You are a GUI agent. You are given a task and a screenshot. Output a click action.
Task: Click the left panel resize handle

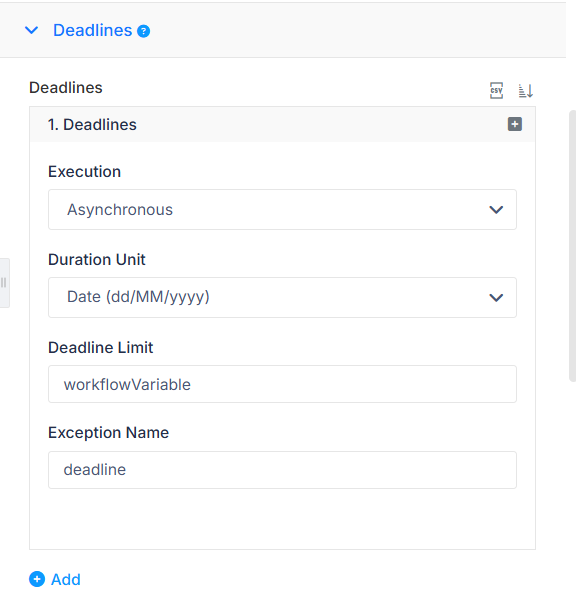coord(4,283)
